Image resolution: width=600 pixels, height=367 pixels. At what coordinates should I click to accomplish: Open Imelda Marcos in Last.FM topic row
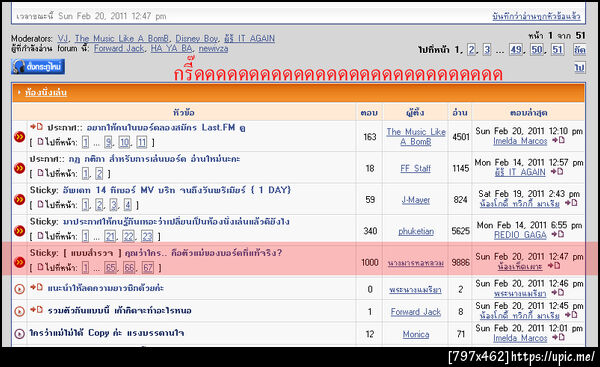click(520, 141)
